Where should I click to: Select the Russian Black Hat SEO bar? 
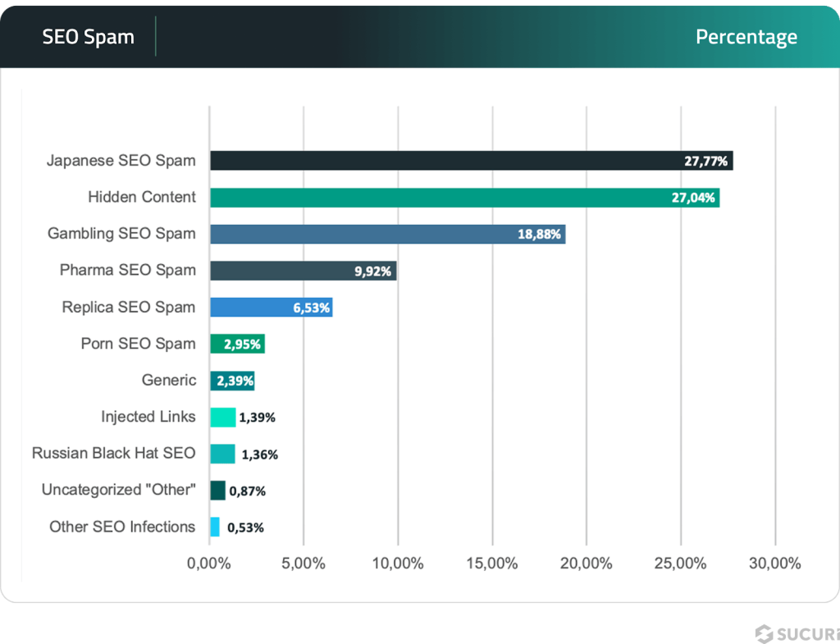pos(222,454)
